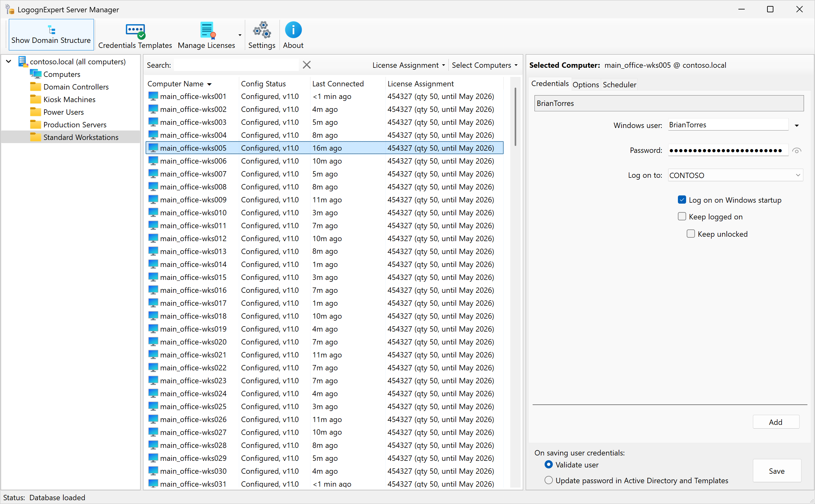Clear search with the X icon
Image resolution: width=815 pixels, height=504 pixels.
tap(307, 65)
